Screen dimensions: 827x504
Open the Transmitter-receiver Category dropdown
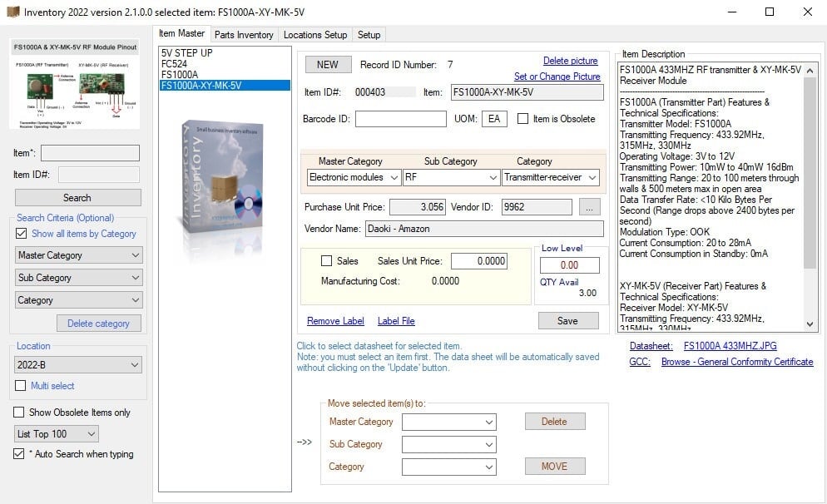point(551,178)
